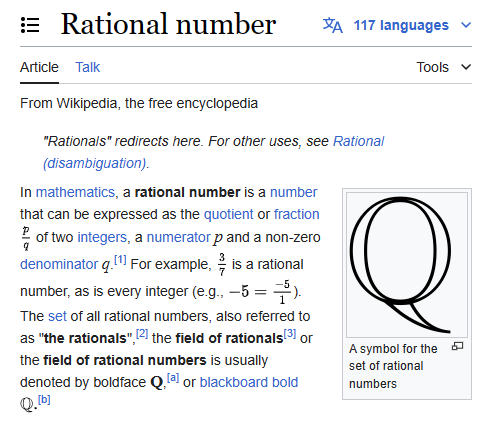
Task: Click the Rational number page heading
Action: (x=168, y=24)
